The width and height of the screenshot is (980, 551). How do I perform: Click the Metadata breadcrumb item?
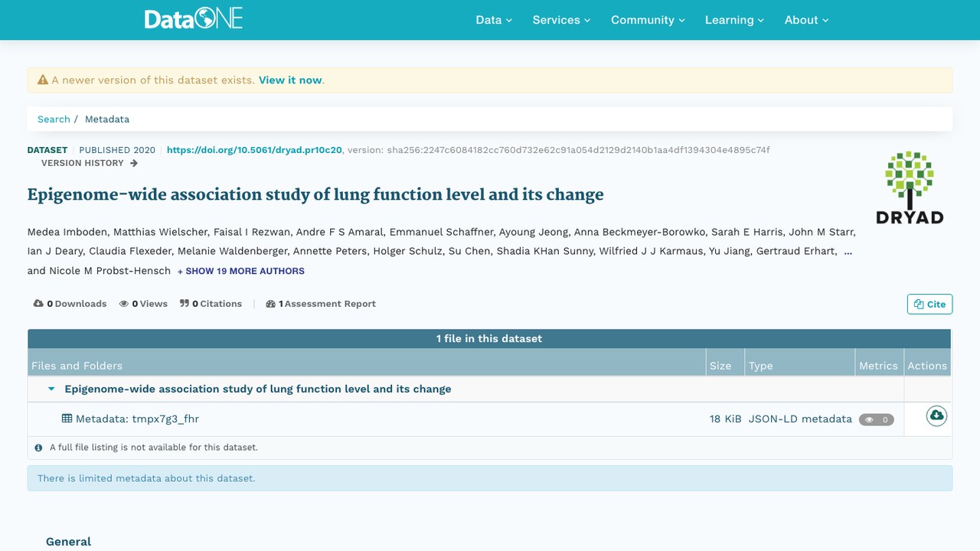(107, 119)
